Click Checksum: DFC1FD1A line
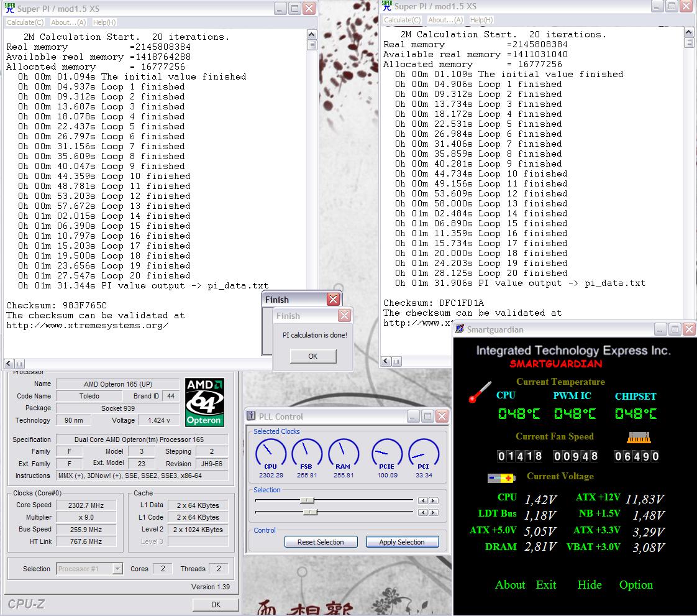Image resolution: width=697 pixels, height=616 pixels. tap(434, 303)
